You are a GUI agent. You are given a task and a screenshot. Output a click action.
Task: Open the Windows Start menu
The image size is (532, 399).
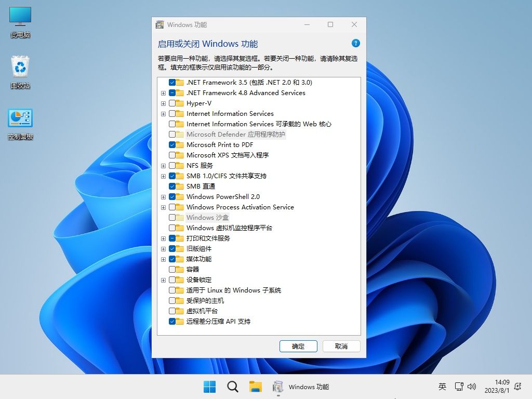(x=210, y=387)
